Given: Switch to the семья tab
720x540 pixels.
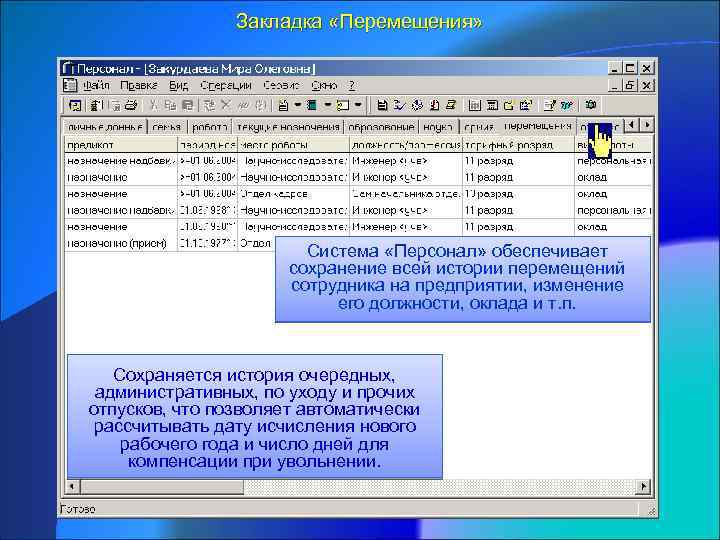Looking at the screenshot, I should [x=166, y=127].
